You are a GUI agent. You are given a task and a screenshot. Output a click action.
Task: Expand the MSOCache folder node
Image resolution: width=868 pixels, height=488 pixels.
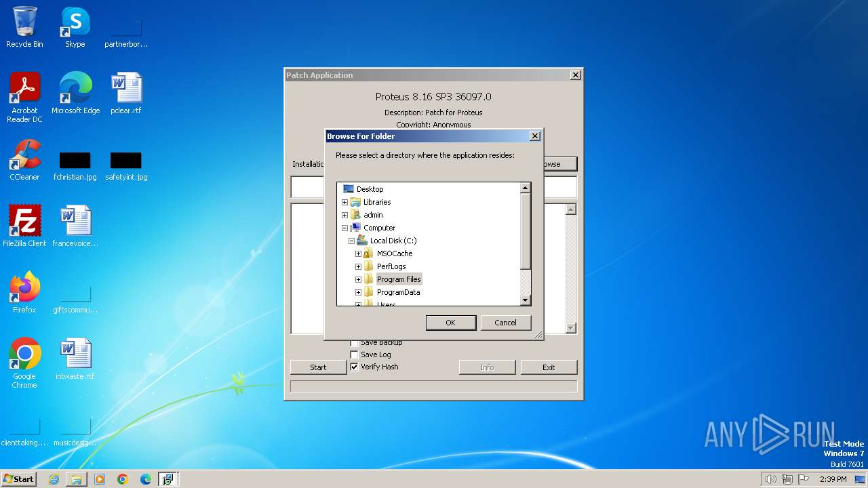point(358,253)
